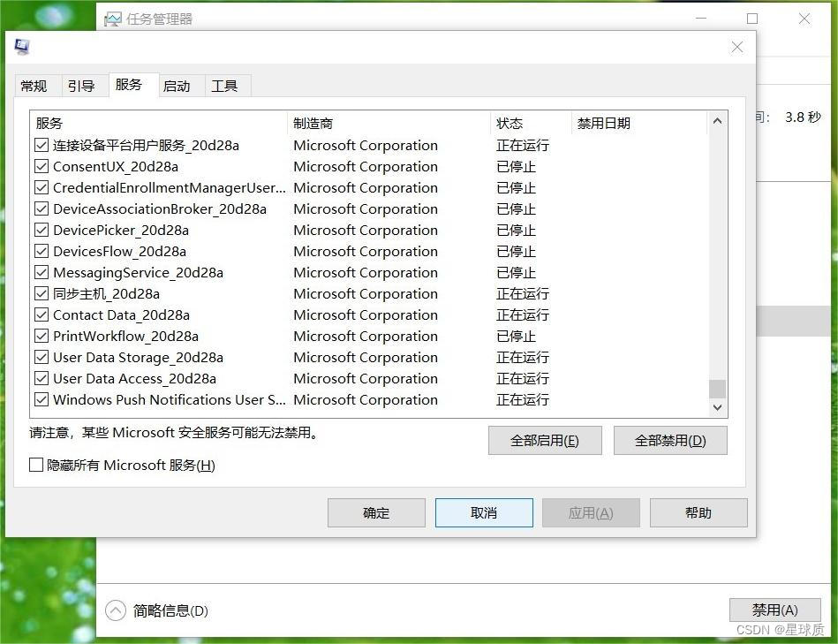The width and height of the screenshot is (838, 644).
Task: Uncheck 连接设备平台用户服务_20d28a service
Action: 42,145
